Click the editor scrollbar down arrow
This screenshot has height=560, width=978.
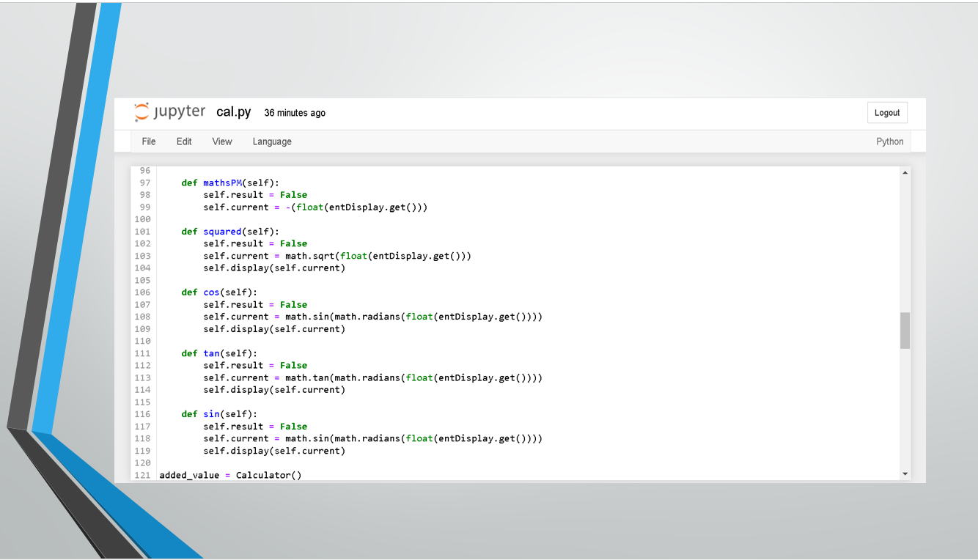(x=905, y=474)
